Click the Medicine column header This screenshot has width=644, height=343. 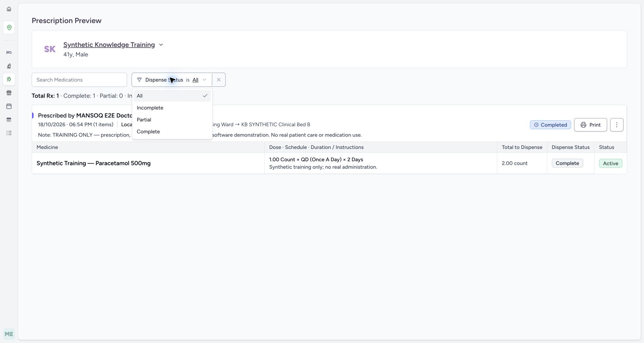coord(47,147)
